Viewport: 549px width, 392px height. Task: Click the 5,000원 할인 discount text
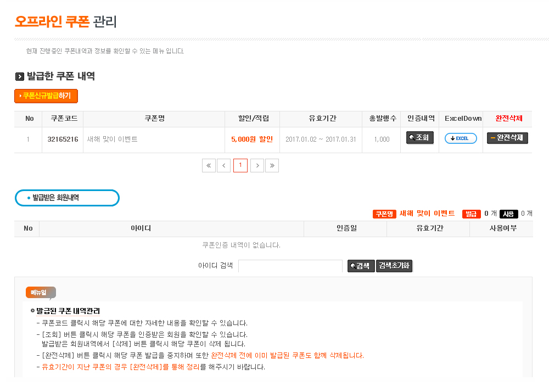(x=252, y=139)
